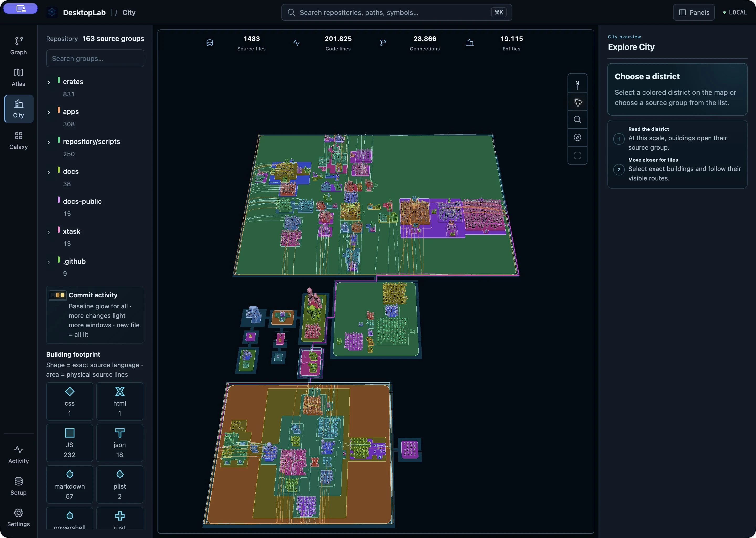Viewport: 756px width, 538px height.
Task: Open the Panels button
Action: click(x=694, y=12)
